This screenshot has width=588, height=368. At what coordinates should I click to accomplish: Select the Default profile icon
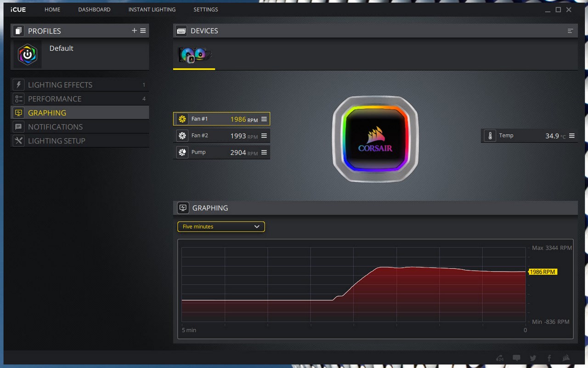tap(28, 55)
